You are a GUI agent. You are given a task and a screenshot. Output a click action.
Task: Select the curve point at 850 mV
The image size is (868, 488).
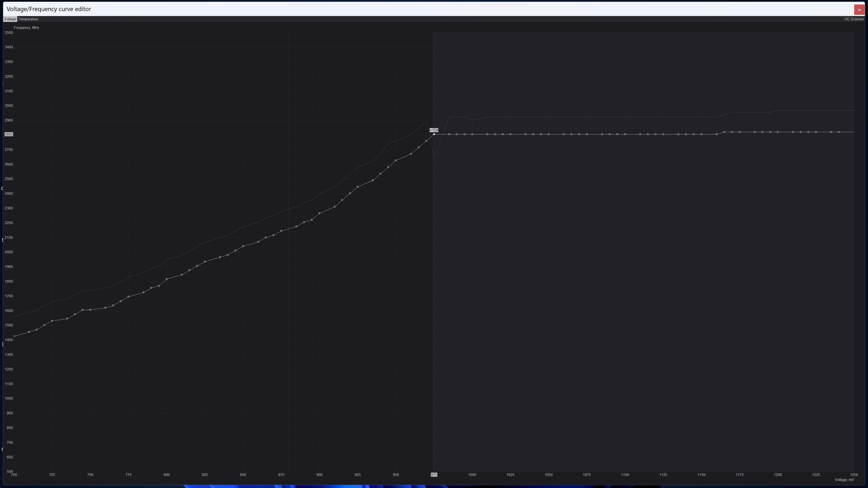(243, 246)
